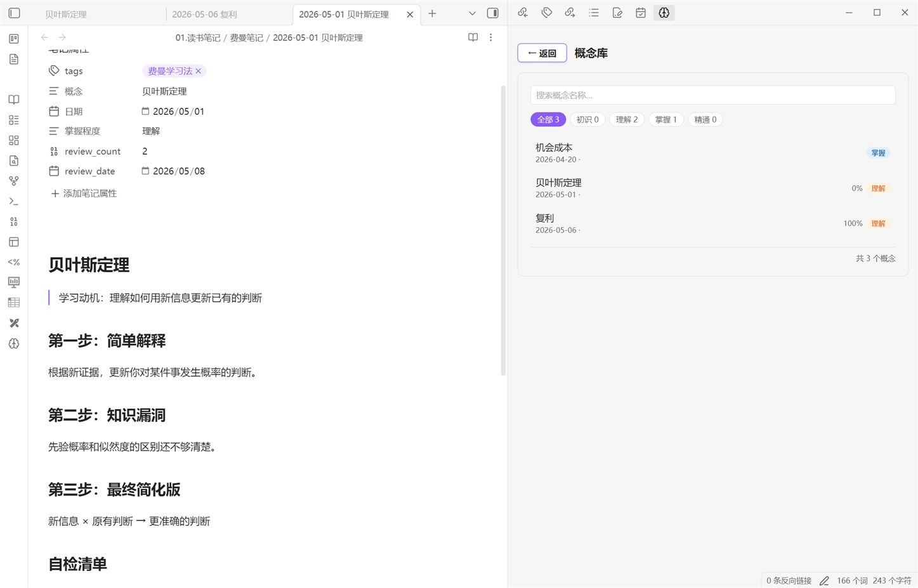Open the kanban board ribbon icon
This screenshot has width=918, height=588.
click(x=14, y=39)
